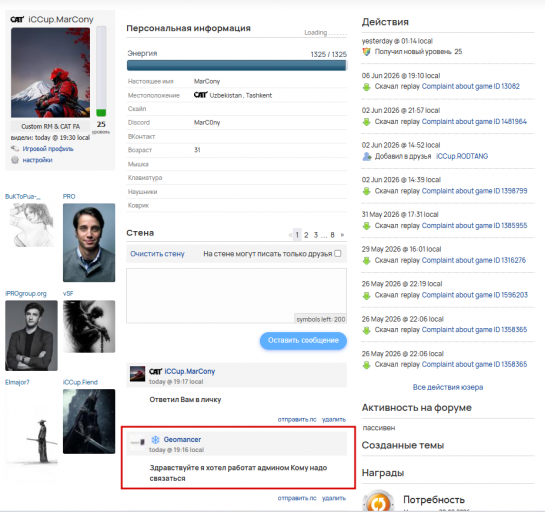Click the green download arrow for game ID 1398799

tap(366, 191)
